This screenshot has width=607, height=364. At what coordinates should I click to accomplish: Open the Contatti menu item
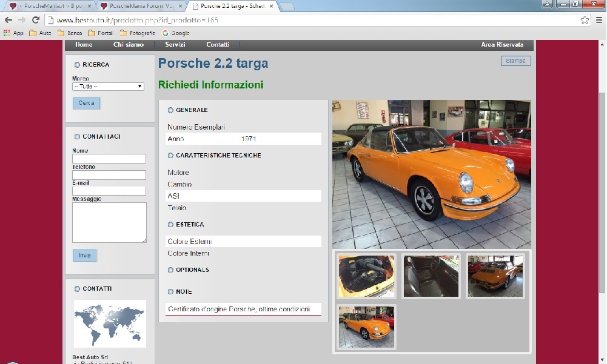[218, 44]
